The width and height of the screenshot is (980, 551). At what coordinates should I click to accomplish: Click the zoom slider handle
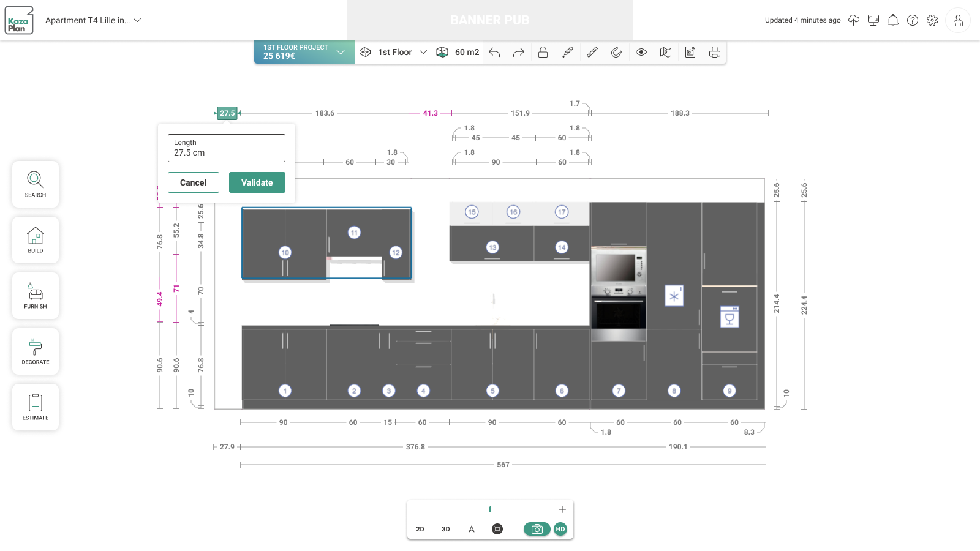[x=490, y=509]
